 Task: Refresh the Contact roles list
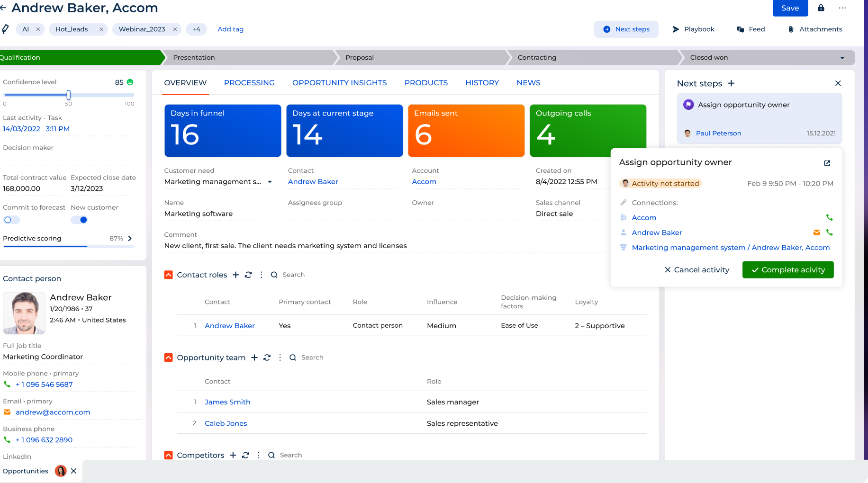pyautogui.click(x=248, y=275)
